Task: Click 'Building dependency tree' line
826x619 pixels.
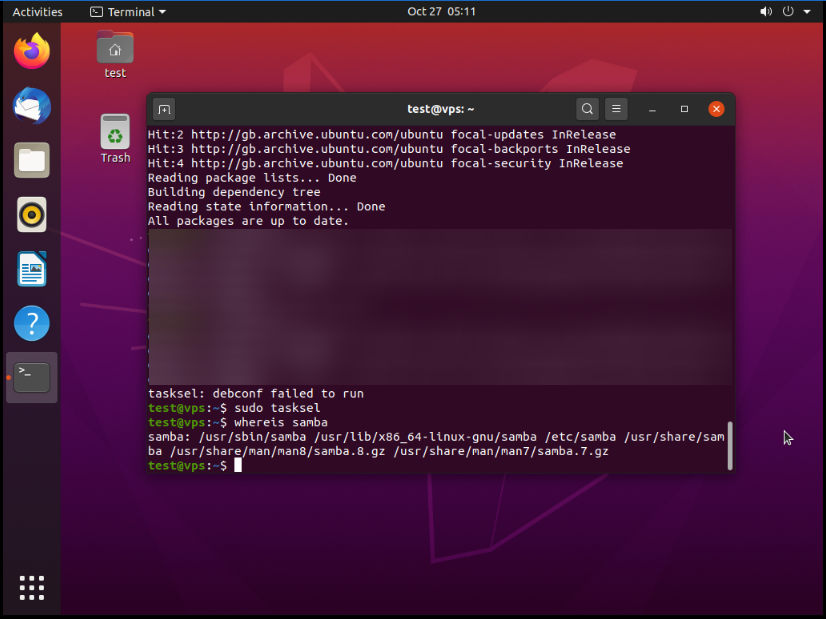Action: pos(234,192)
